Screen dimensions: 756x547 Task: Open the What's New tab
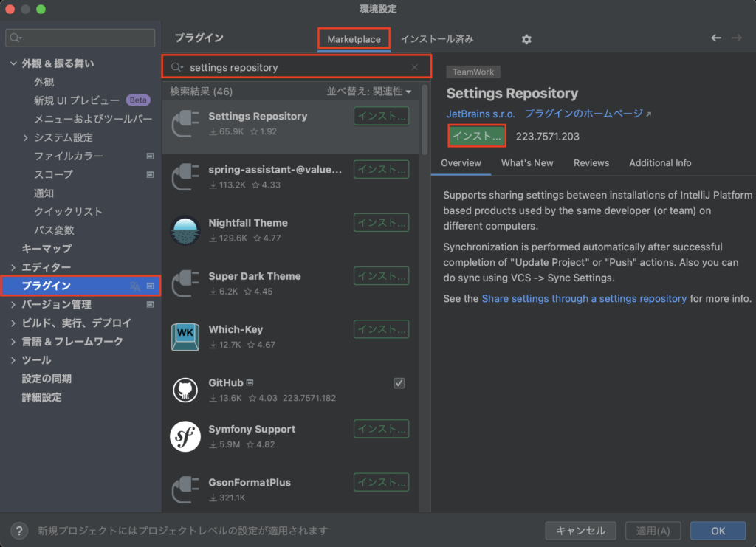[x=527, y=163]
